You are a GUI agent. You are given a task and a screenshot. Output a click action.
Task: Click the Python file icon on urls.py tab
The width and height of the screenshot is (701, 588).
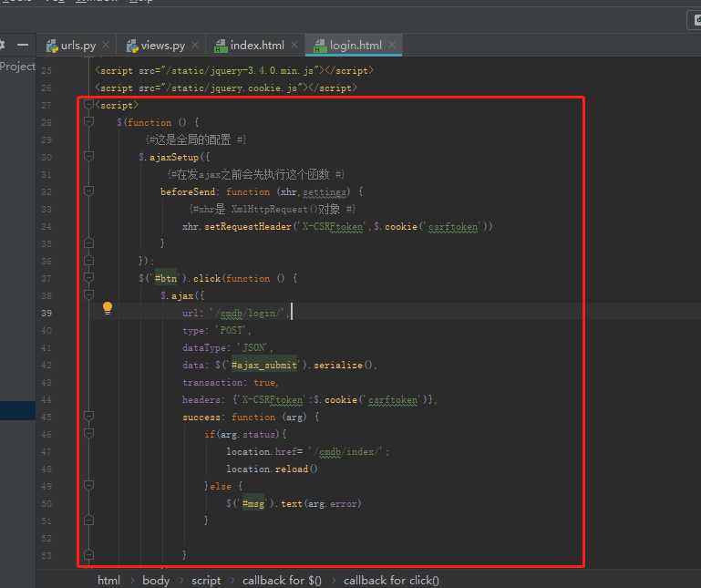(52, 46)
